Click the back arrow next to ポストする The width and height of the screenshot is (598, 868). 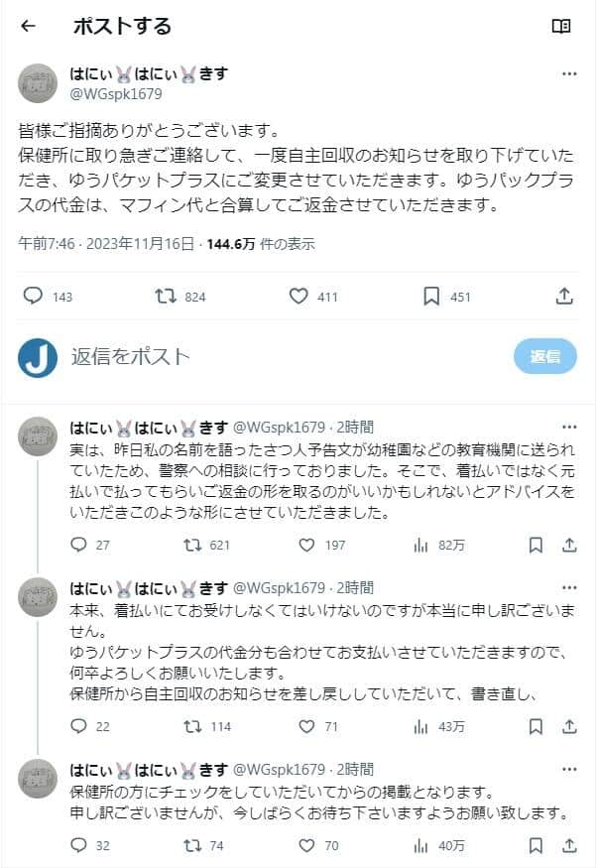tap(28, 27)
